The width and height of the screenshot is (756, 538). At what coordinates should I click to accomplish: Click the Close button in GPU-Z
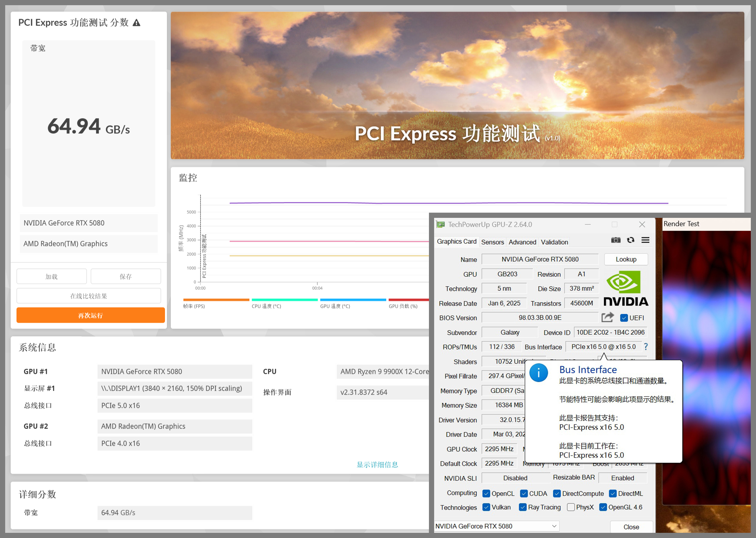pos(631,527)
